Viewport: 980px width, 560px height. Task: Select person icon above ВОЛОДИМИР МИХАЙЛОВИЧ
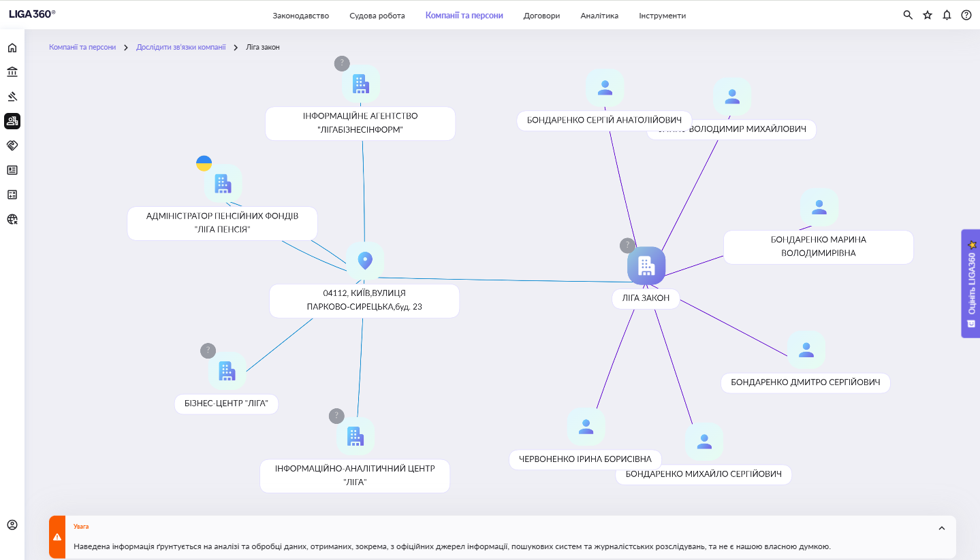(732, 97)
